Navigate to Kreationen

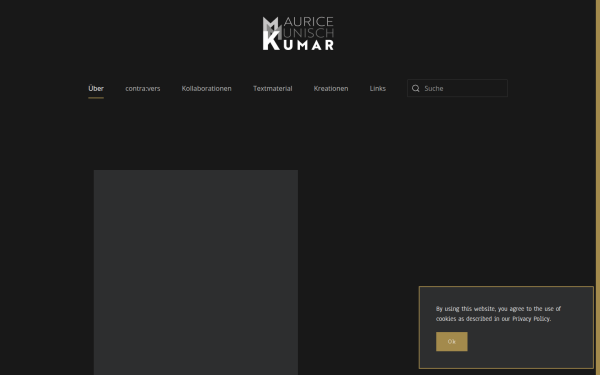click(331, 88)
